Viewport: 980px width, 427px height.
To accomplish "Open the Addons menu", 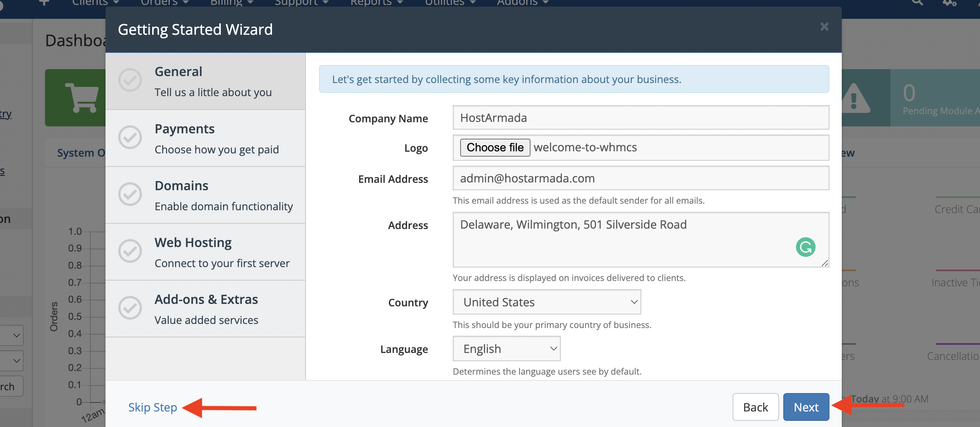I will coord(523,3).
